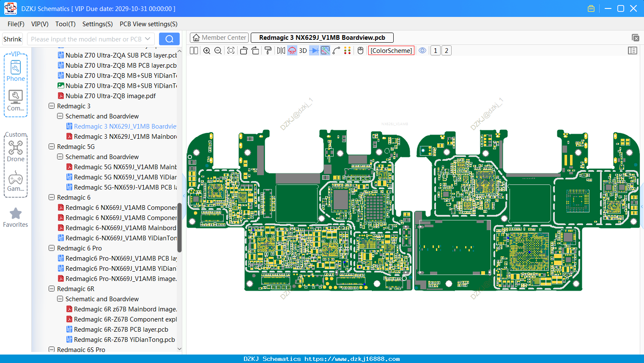Click the fit-to-screen icon
Viewport: 644px width, 363px height.
231,51
